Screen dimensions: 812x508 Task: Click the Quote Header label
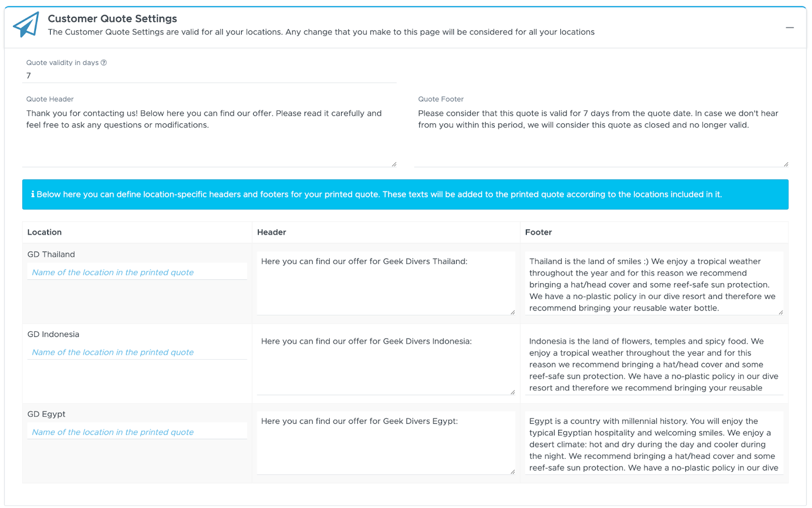[50, 99]
